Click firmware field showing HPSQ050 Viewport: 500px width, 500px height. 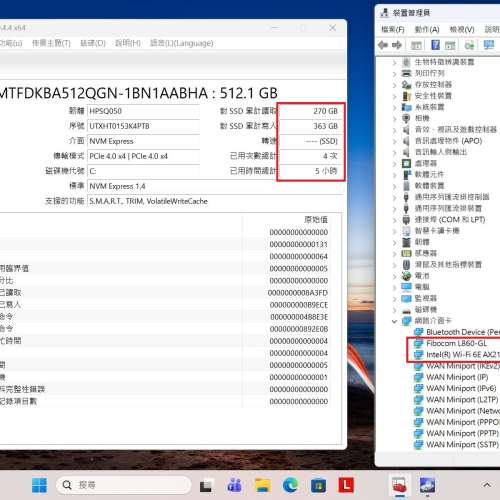coord(144,111)
